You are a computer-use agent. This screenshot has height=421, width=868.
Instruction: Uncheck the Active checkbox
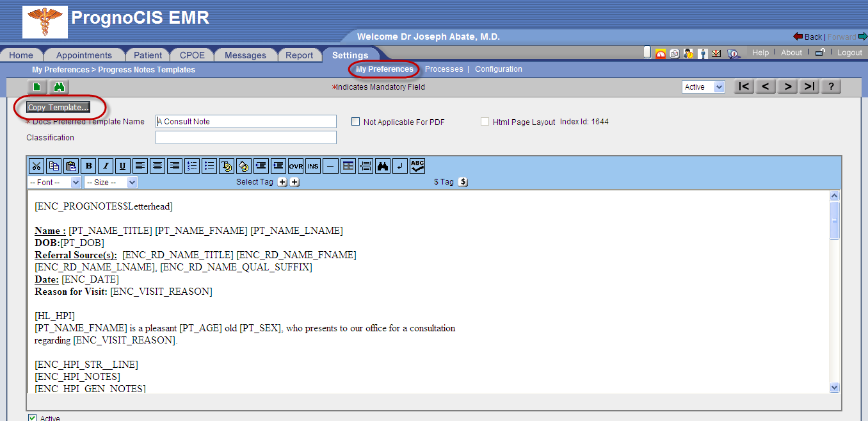[32, 418]
